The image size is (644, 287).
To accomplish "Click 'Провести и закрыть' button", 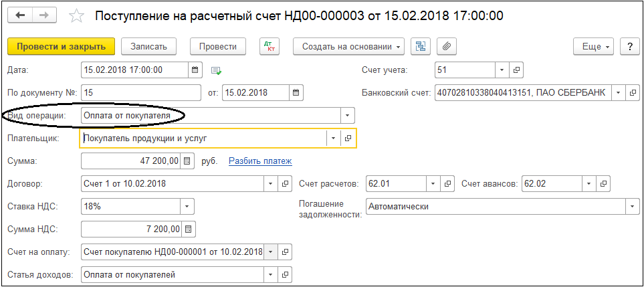I will click(62, 46).
